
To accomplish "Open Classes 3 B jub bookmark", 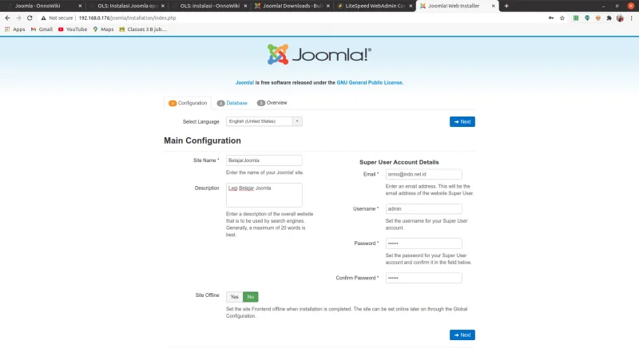I will (143, 30).
